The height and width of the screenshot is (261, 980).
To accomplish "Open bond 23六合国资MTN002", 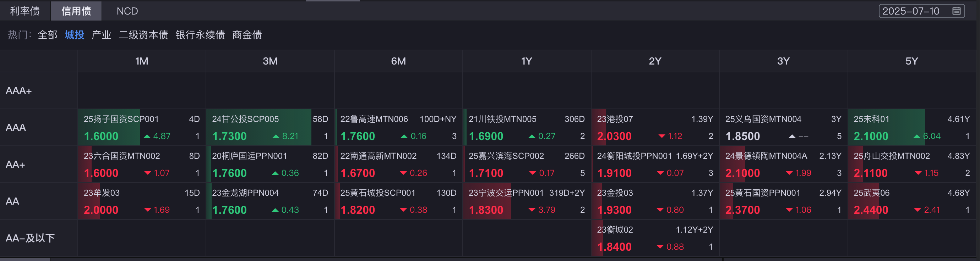I will tap(122, 156).
